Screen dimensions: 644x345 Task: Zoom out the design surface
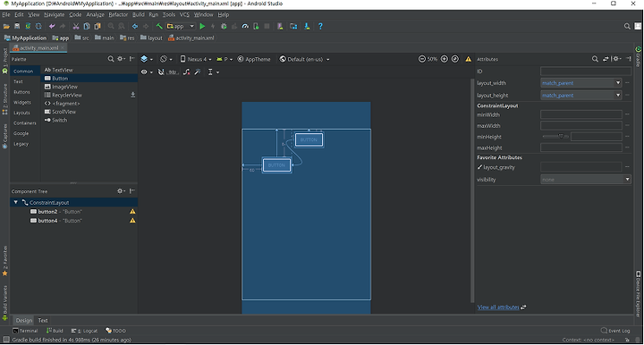[x=422, y=59]
